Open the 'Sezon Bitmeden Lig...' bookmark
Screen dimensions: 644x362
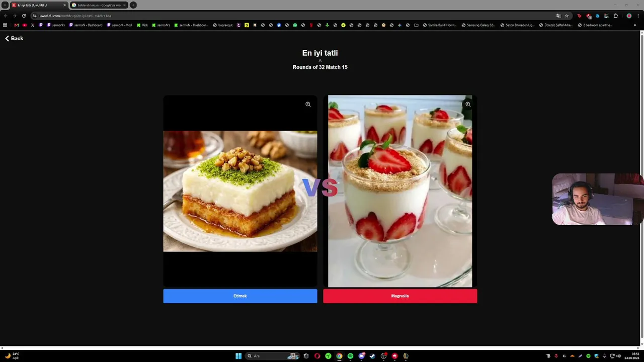(x=517, y=25)
